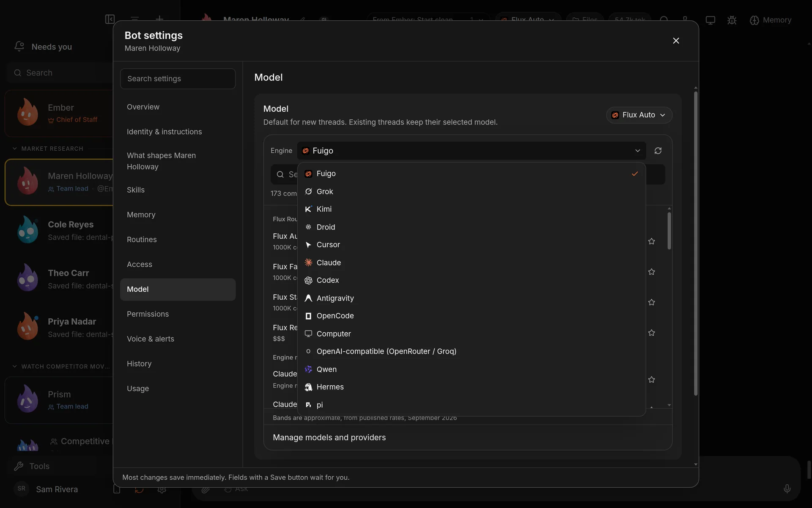The height and width of the screenshot is (508, 812).
Task: Select OpenCode engine
Action: coord(471,316)
